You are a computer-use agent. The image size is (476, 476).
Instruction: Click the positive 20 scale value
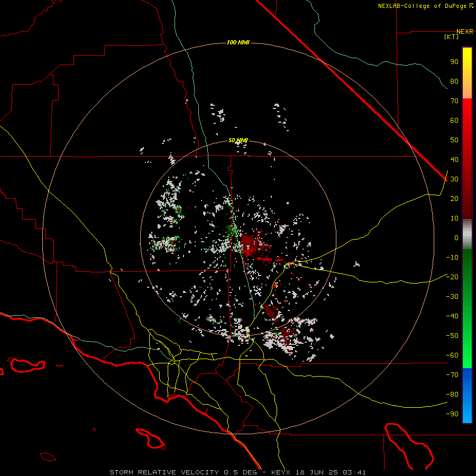coord(454,199)
